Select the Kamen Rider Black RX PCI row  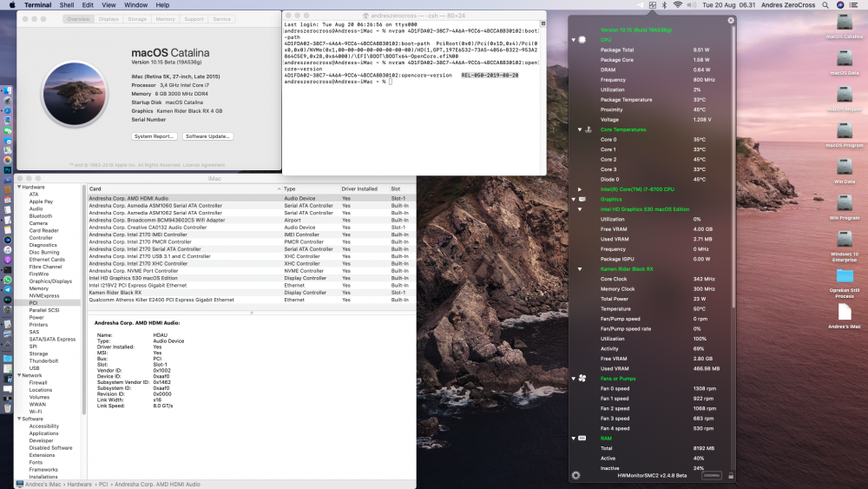(x=252, y=293)
